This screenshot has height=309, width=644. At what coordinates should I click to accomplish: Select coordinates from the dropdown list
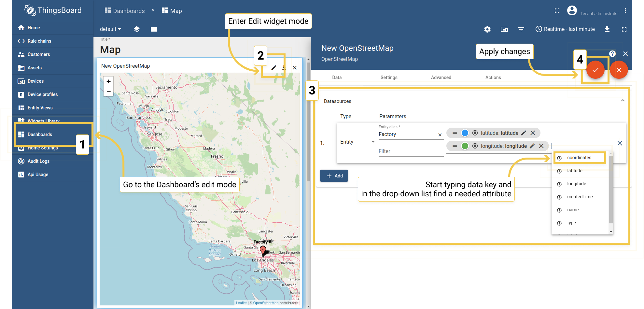(580, 158)
